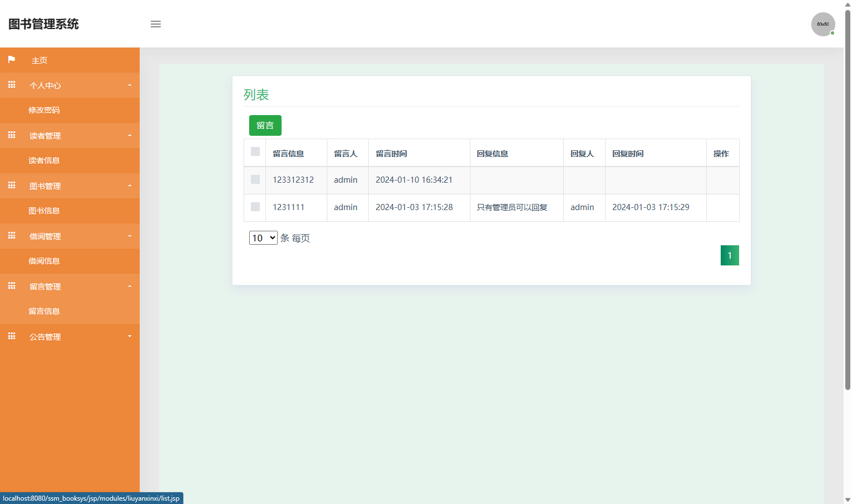Toggle the select-all checkbox in table header

click(x=255, y=151)
